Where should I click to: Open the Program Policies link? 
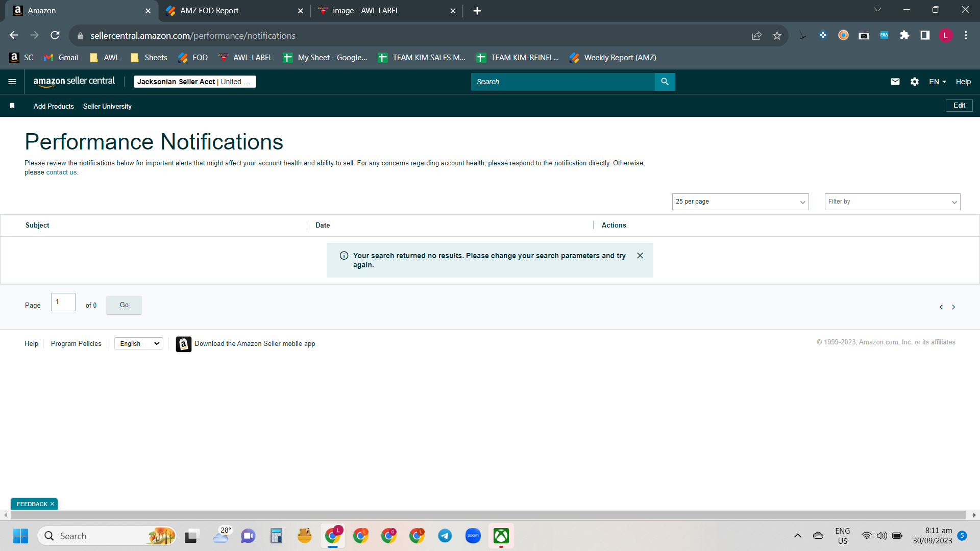point(76,344)
